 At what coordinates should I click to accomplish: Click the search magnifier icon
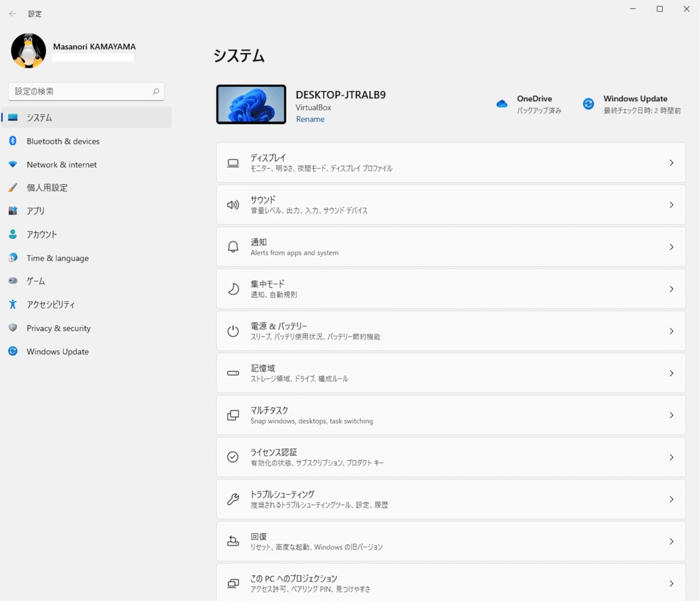click(x=156, y=92)
